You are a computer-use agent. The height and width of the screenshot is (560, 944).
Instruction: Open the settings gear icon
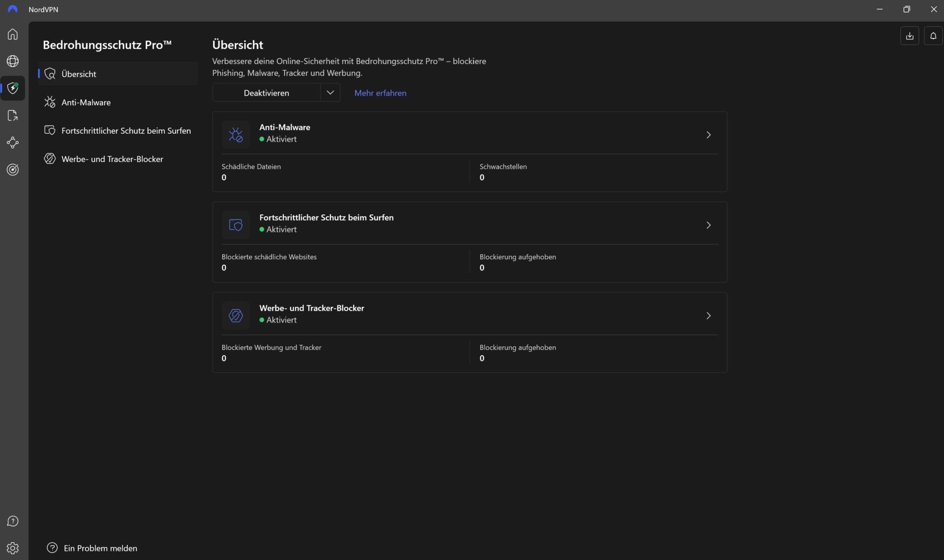pos(13,548)
